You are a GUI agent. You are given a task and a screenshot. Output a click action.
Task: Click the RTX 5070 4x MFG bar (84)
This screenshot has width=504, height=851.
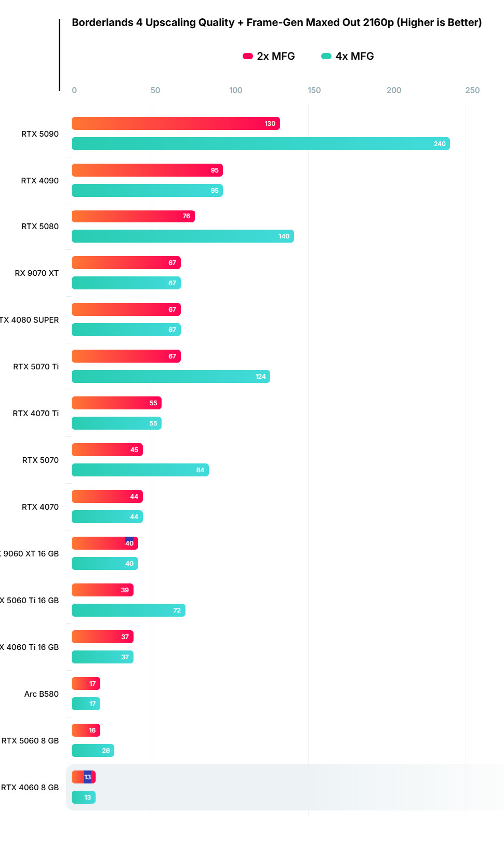(x=140, y=470)
